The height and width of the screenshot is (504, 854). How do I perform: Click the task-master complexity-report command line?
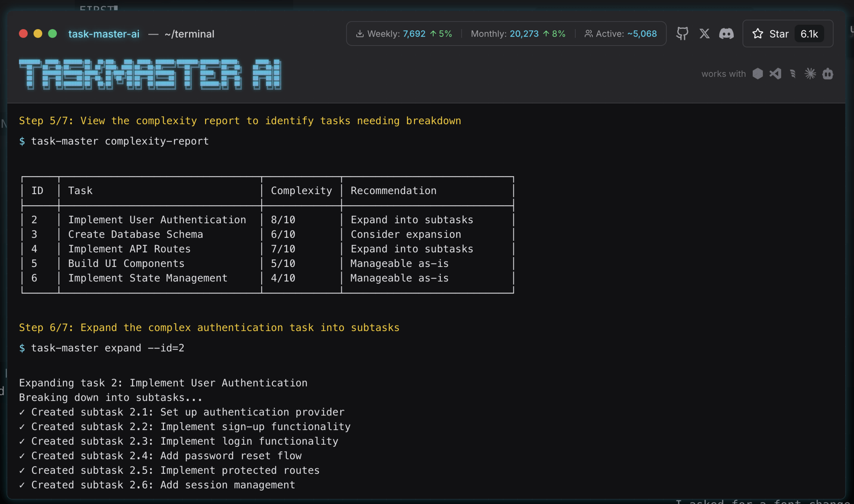(x=120, y=141)
